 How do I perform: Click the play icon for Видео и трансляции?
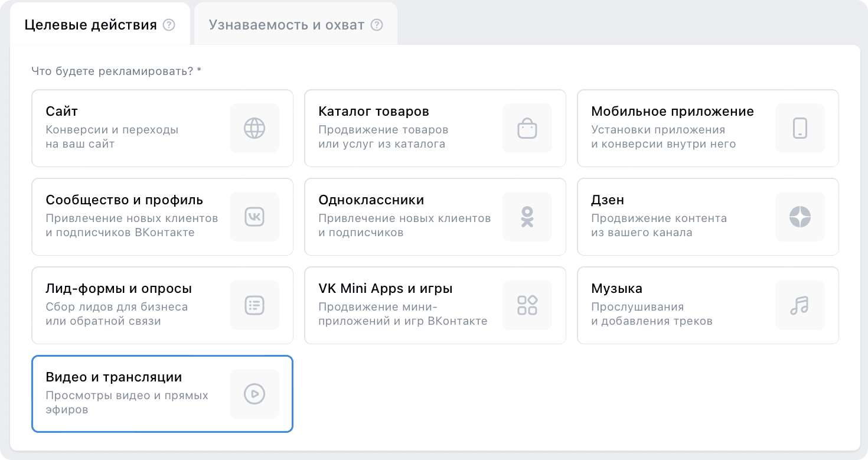(254, 394)
